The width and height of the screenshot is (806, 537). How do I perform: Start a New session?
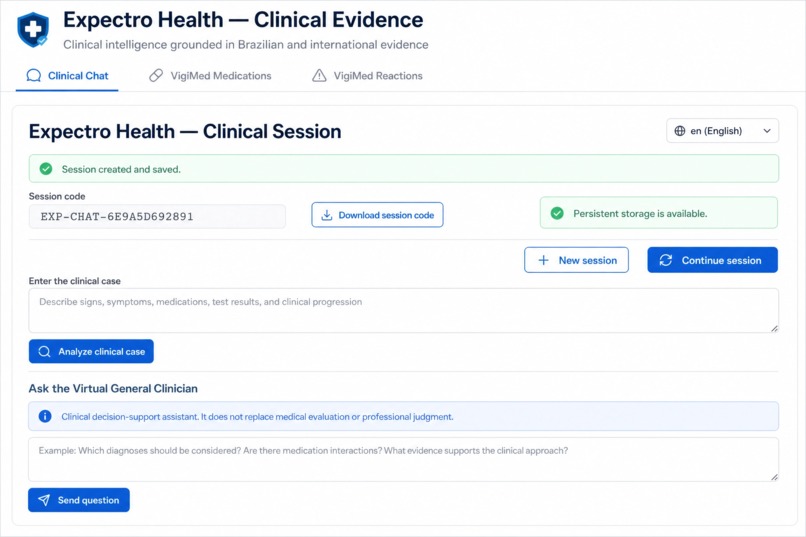click(576, 260)
